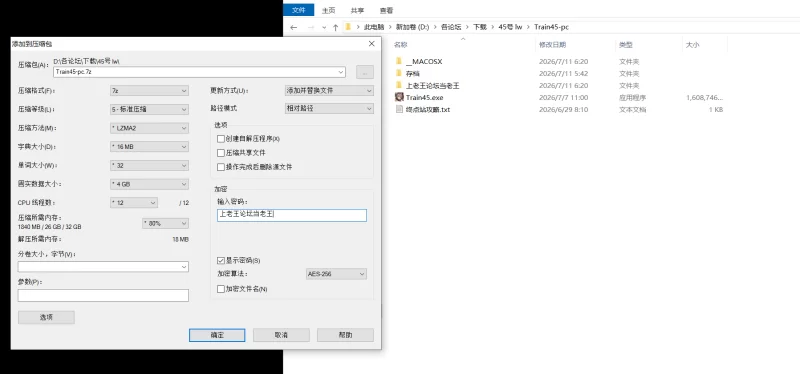Screen dimensions: 800x374
Task: Click Train45-pc in the breadcrumb path
Action: (551, 27)
